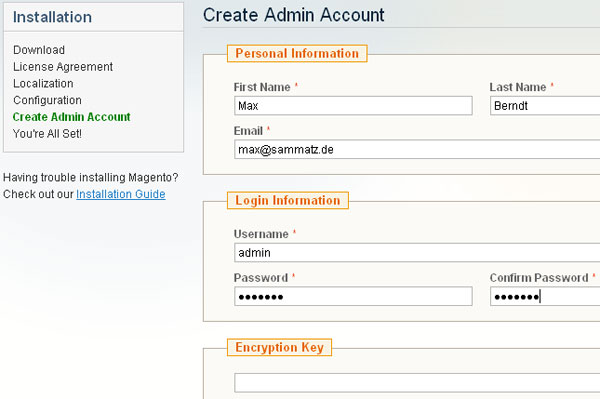Select the License Agreement step

click(63, 67)
